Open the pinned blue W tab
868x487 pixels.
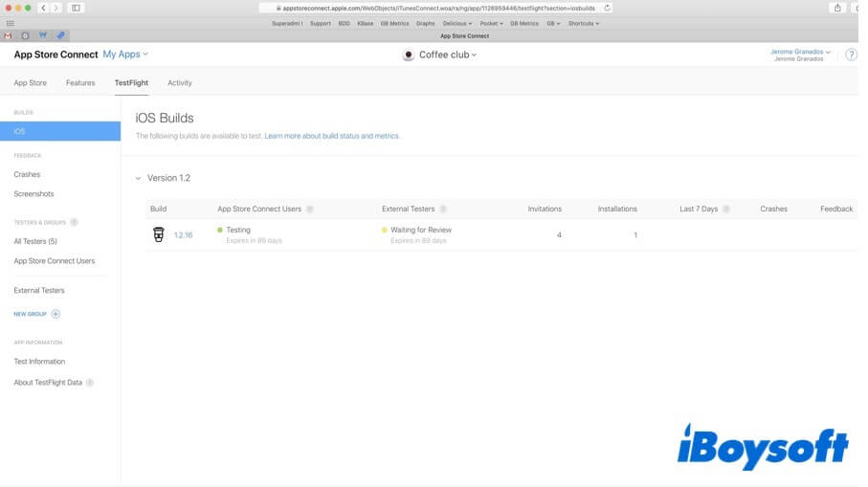pyautogui.click(x=43, y=34)
